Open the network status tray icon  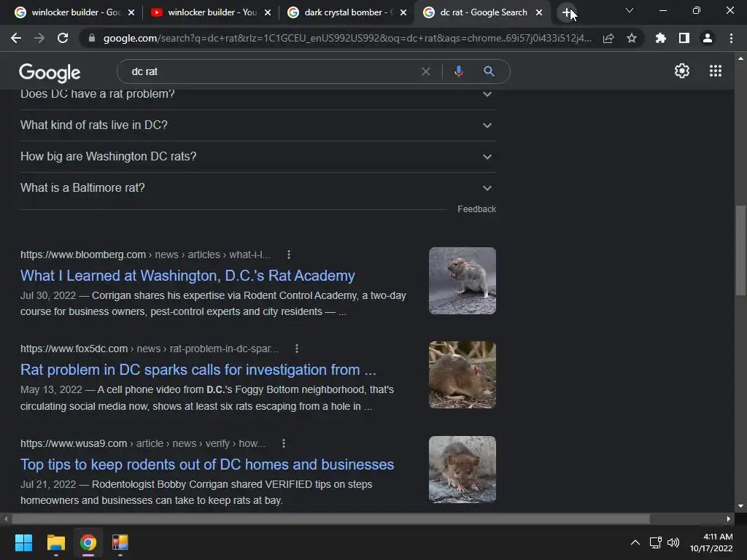coord(656,542)
